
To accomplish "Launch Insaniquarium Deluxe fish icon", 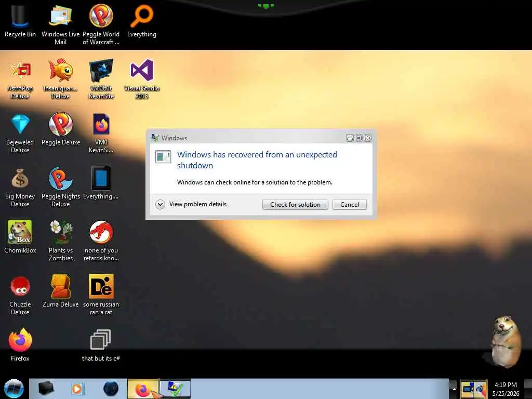I will tap(60, 79).
